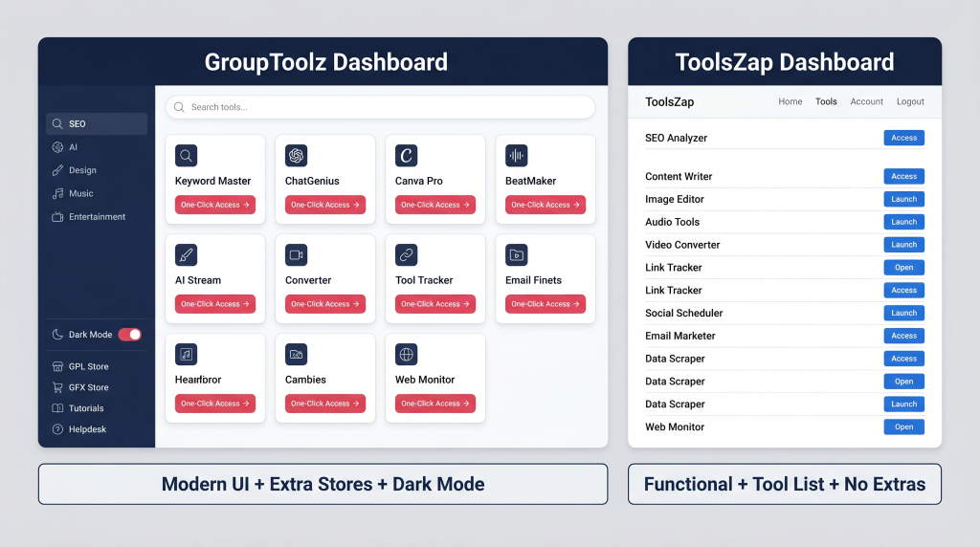Viewport: 980px width, 547px height.
Task: Click the GFX Store cart icon
Action: coord(57,387)
